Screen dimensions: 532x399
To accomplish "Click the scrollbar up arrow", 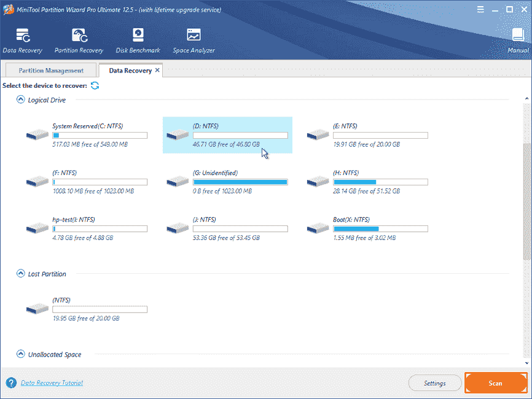I will pos(526,99).
